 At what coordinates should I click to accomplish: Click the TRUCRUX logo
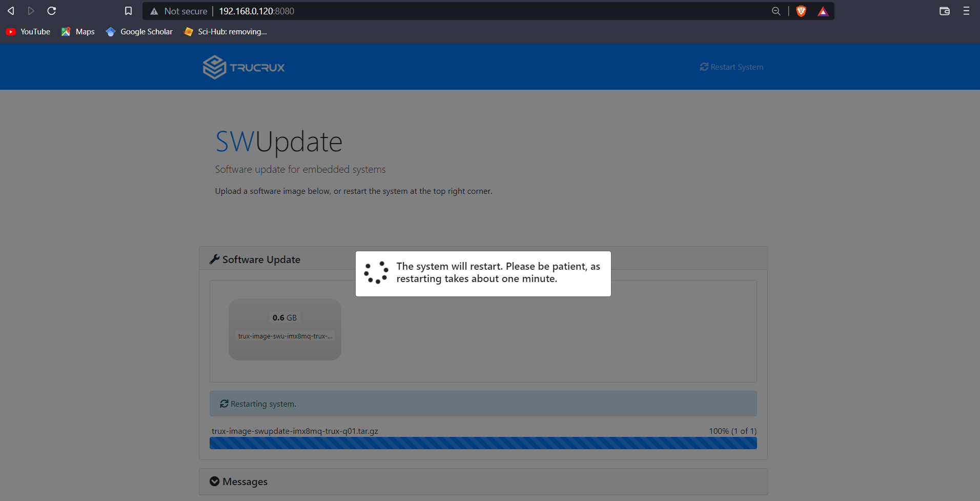(243, 67)
